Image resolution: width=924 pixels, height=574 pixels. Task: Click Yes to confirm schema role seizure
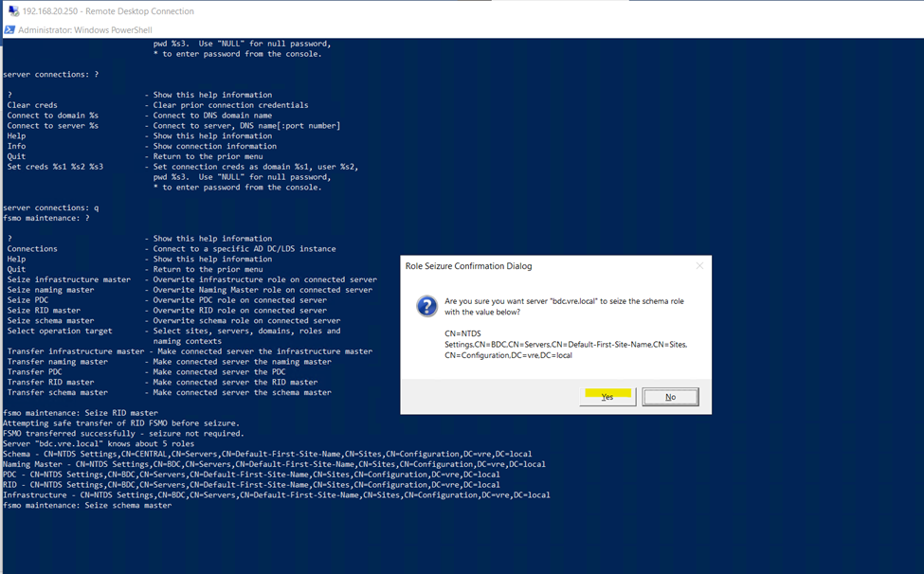pos(607,397)
